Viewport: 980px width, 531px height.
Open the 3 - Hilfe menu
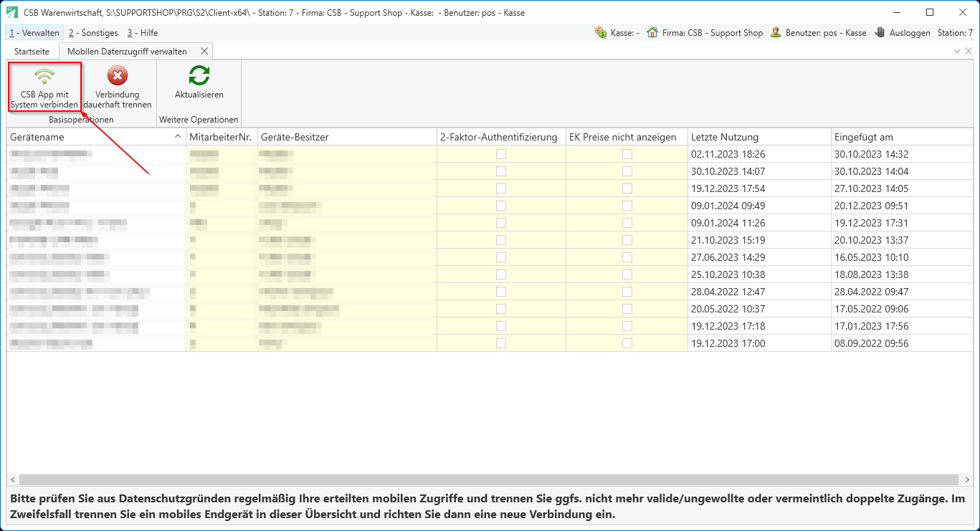(x=142, y=33)
